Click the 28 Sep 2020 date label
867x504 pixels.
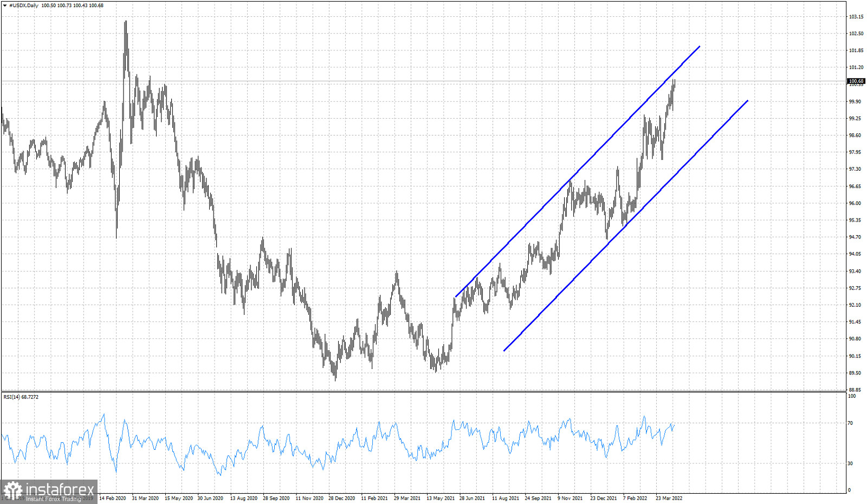click(x=276, y=498)
